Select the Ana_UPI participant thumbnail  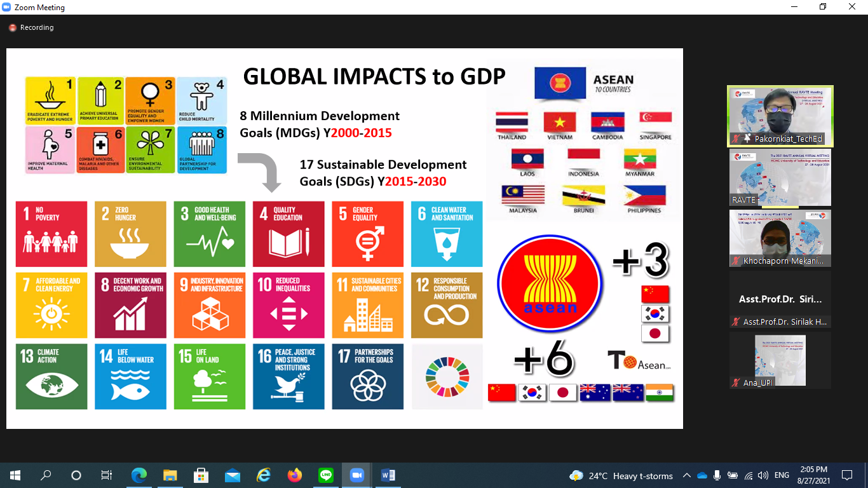pyautogui.click(x=780, y=360)
